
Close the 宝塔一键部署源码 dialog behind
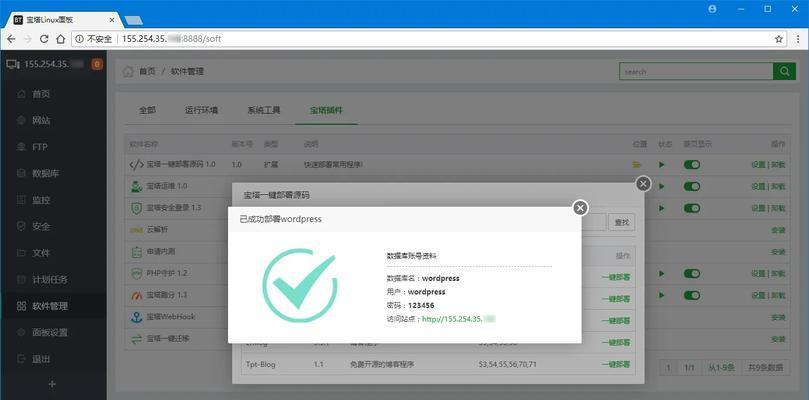pyautogui.click(x=643, y=183)
